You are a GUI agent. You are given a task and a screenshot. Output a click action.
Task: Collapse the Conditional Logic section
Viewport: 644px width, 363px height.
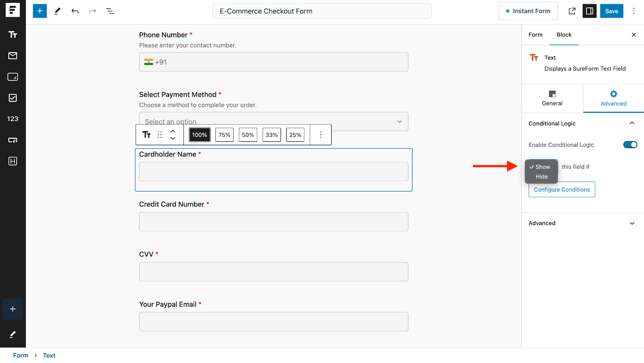[632, 123]
